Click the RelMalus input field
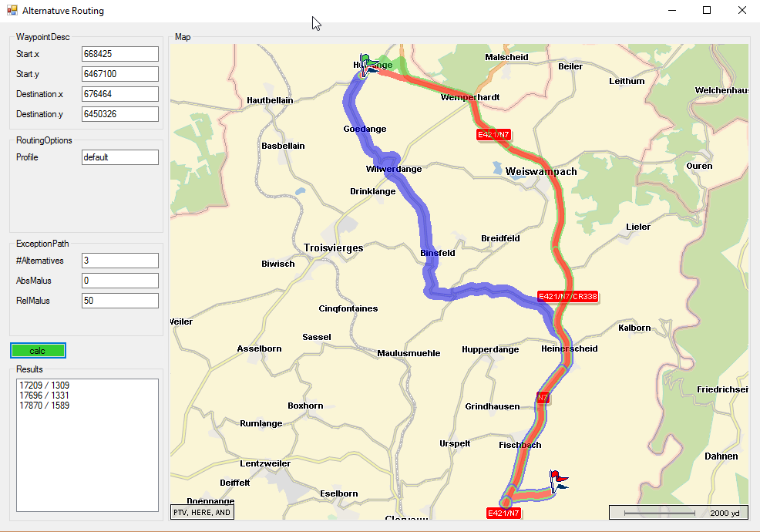760x532 pixels. click(119, 301)
